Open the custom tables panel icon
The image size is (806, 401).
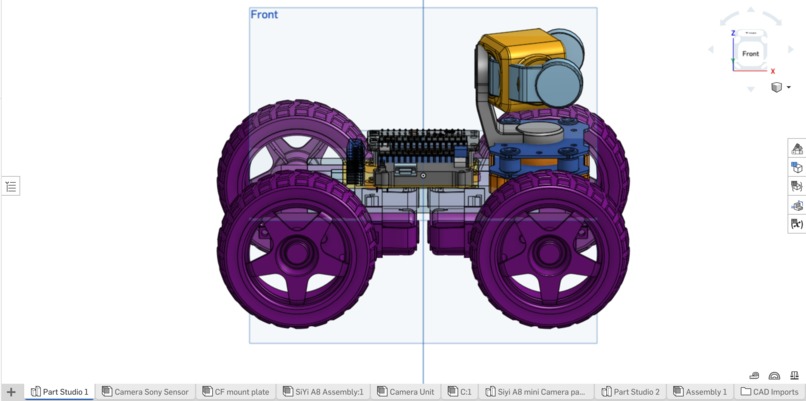[797, 186]
